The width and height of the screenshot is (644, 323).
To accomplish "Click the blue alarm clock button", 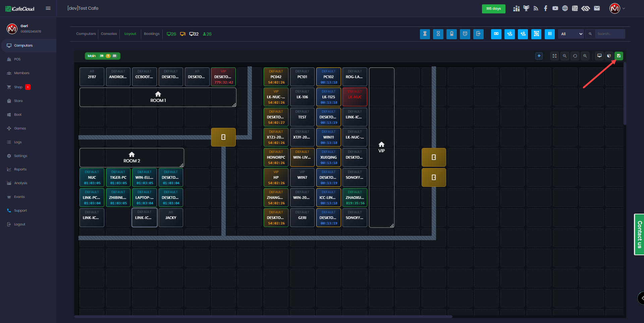I will (465, 34).
